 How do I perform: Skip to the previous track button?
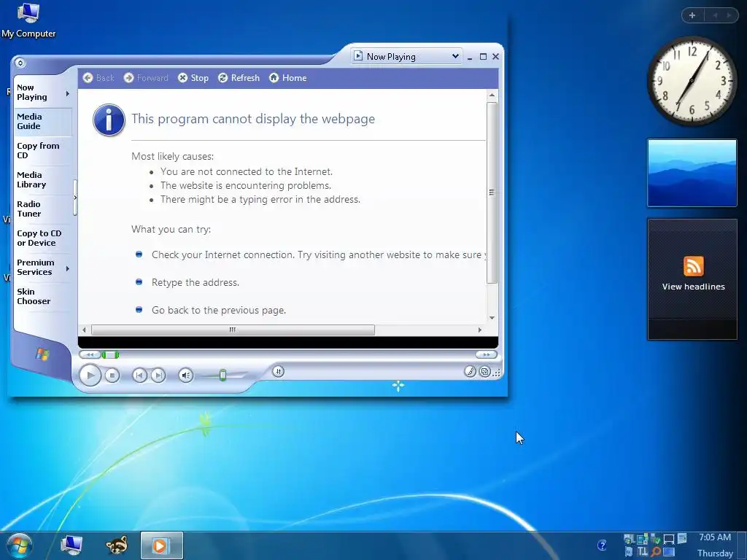coord(139,376)
